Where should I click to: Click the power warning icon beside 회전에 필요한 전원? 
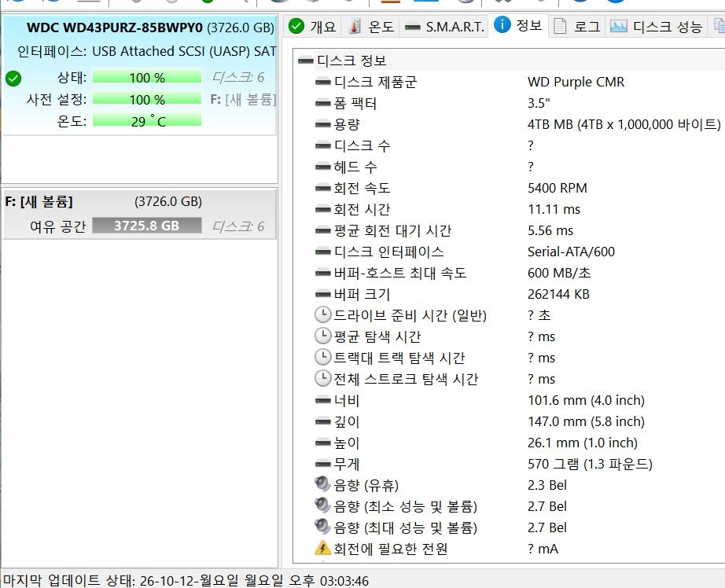[x=322, y=548]
